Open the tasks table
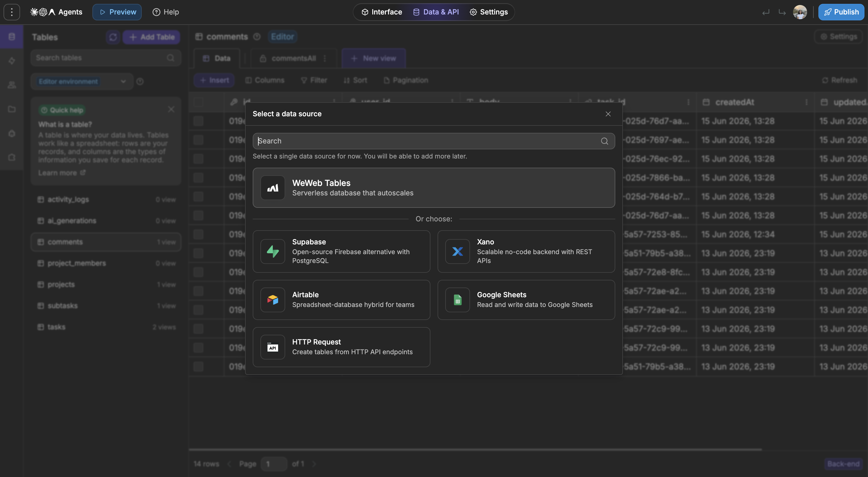Image resolution: width=868 pixels, height=477 pixels. pos(106,327)
